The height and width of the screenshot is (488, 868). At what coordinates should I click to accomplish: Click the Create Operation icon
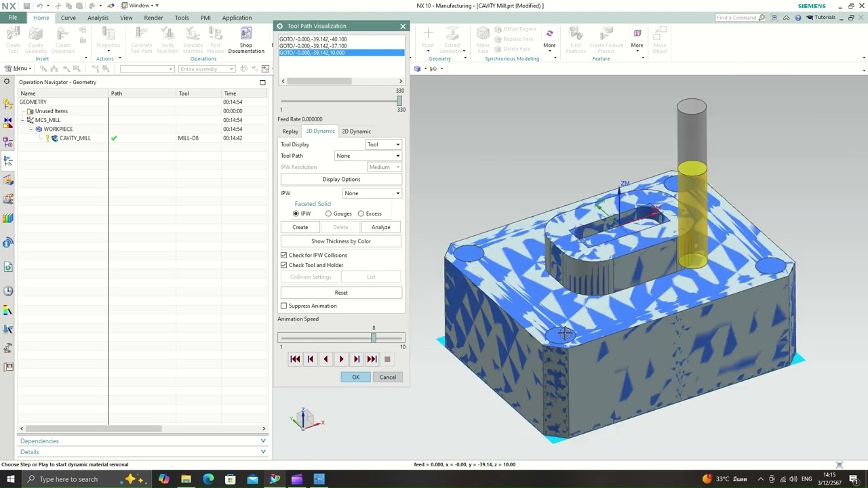(63, 33)
